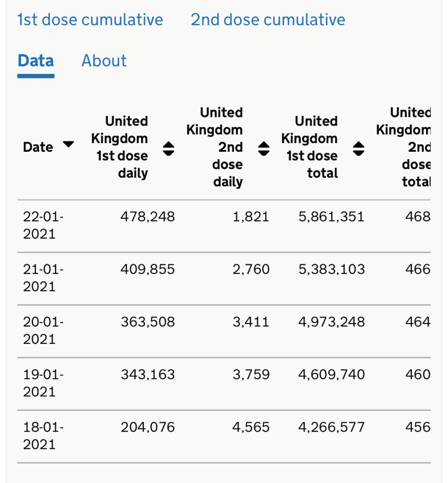Switch to the About tab
Viewport: 448px width, 483px height.
point(104,61)
